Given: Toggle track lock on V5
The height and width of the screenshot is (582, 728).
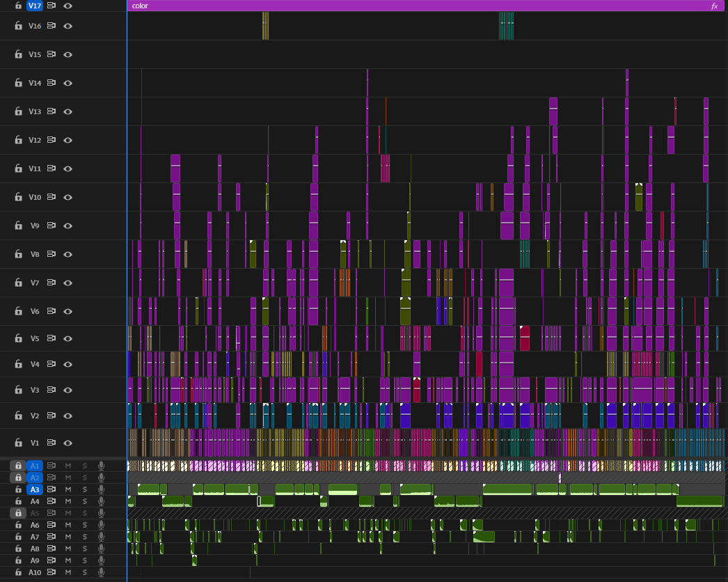Looking at the screenshot, I should (x=18, y=338).
